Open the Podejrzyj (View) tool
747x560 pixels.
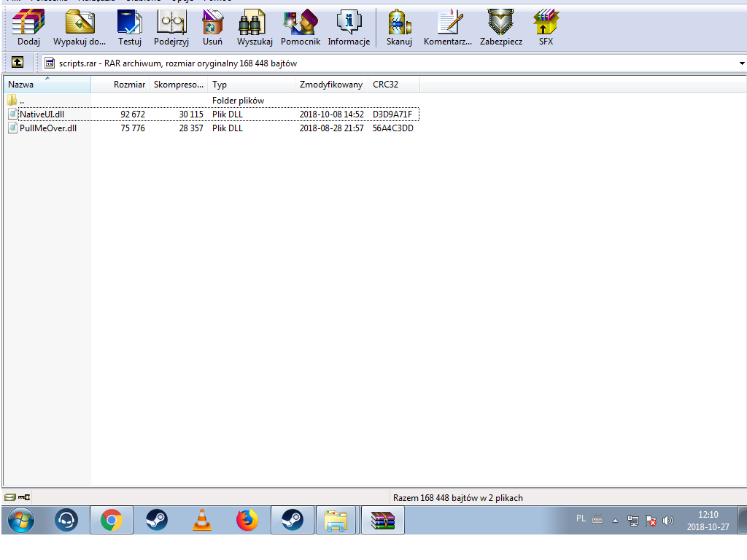171,28
